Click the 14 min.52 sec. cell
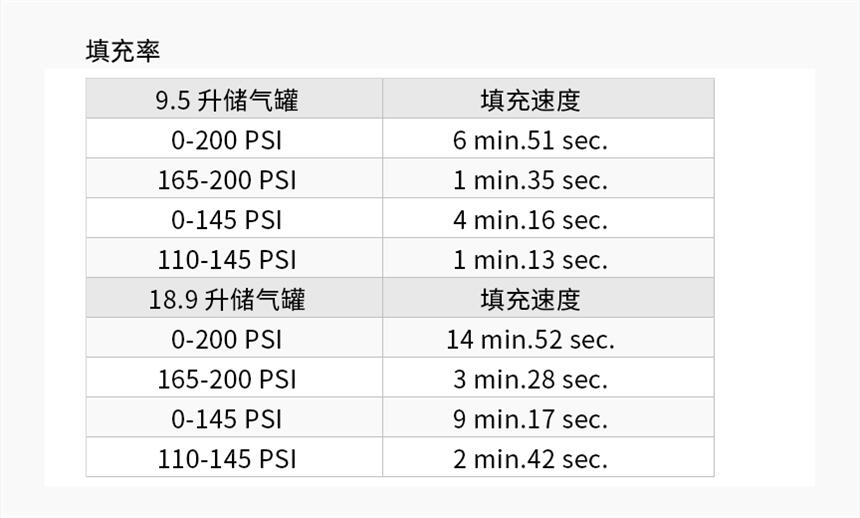 click(530, 339)
